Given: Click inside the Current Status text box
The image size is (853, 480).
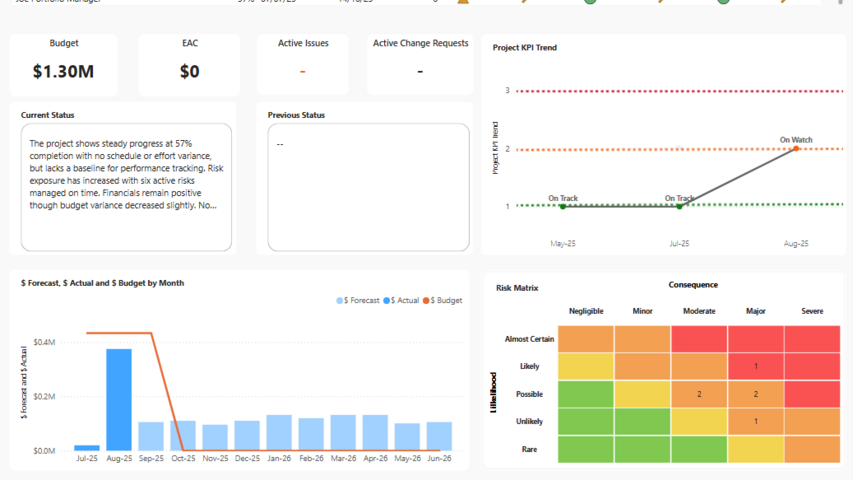Looking at the screenshot, I should (126, 187).
